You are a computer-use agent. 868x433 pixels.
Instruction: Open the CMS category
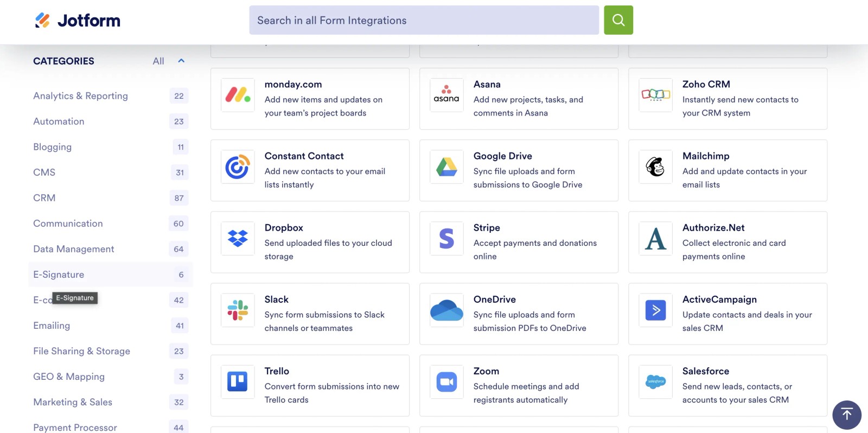pyautogui.click(x=111, y=173)
